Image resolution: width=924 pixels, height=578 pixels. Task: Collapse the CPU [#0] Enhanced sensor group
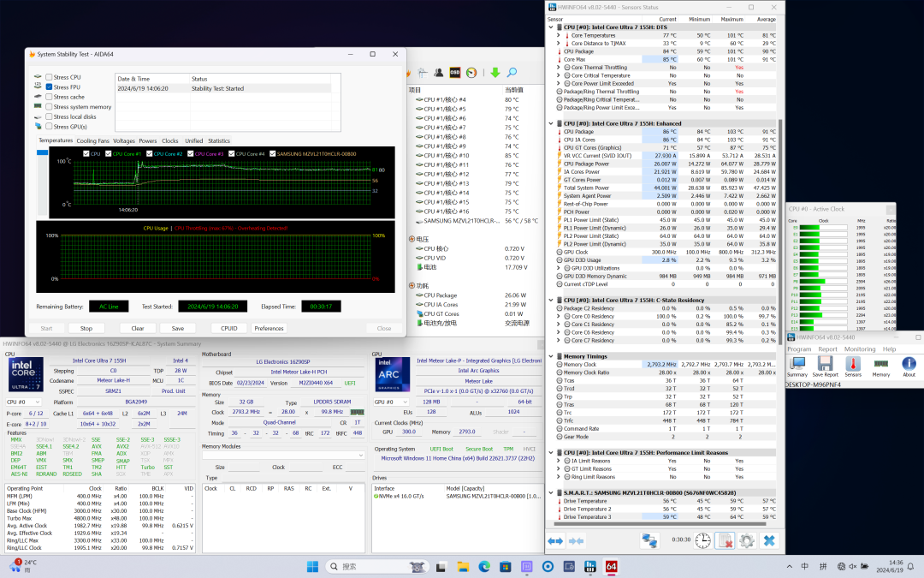coord(551,124)
